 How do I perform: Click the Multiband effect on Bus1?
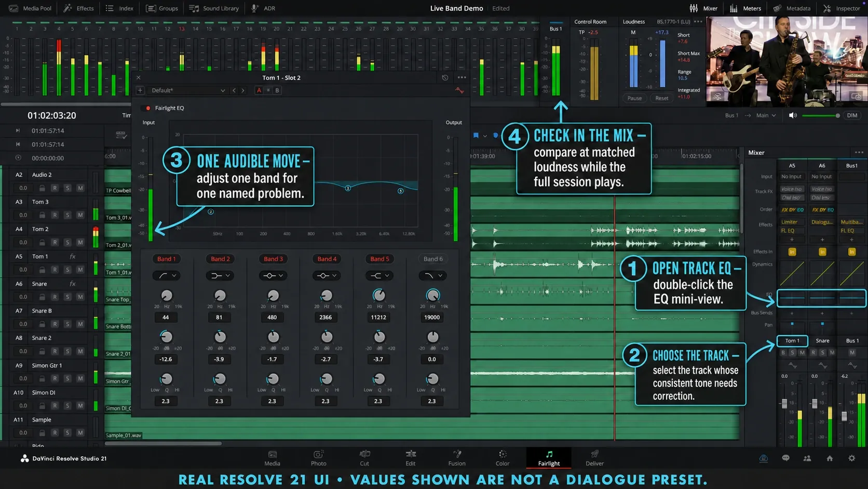(x=852, y=222)
